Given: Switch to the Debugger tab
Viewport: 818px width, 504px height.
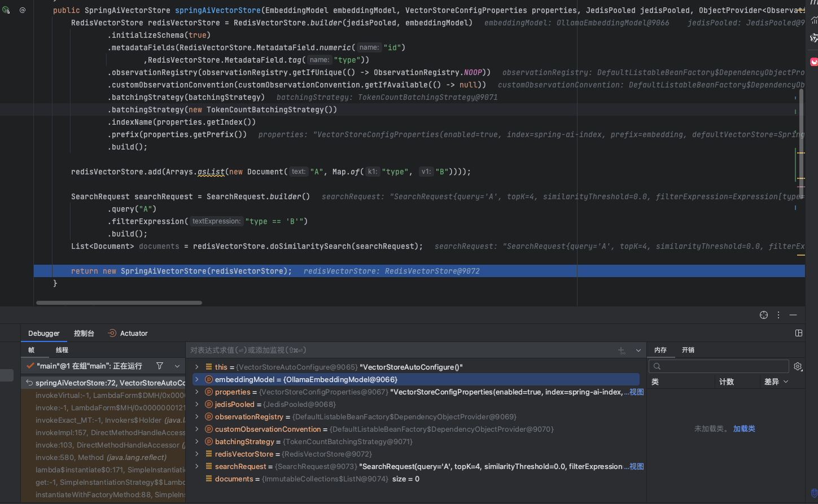Looking at the screenshot, I should 44,333.
